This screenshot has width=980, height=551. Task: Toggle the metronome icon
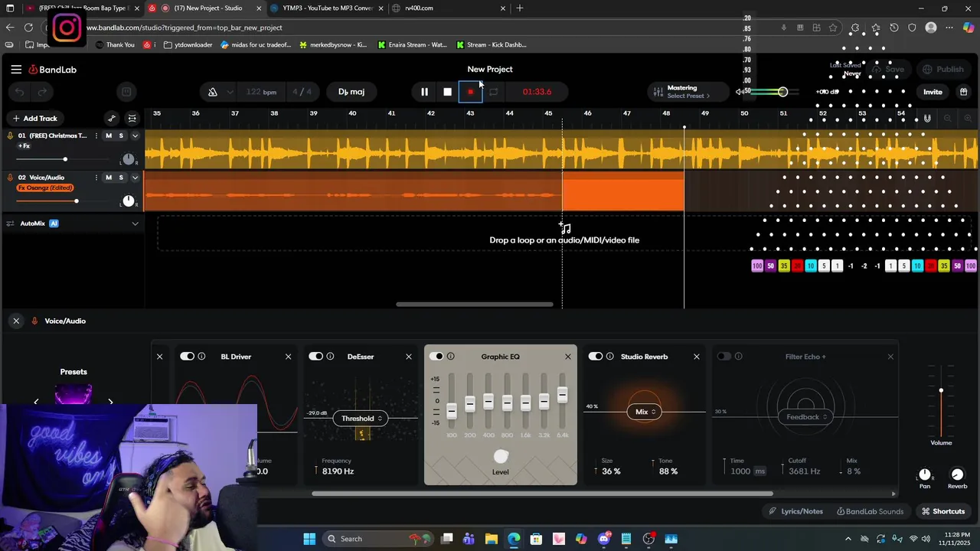tap(213, 92)
